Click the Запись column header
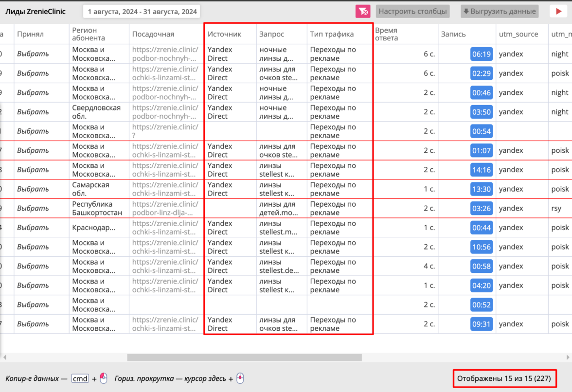Viewport: 572px width, 392px height. pyautogui.click(x=453, y=34)
